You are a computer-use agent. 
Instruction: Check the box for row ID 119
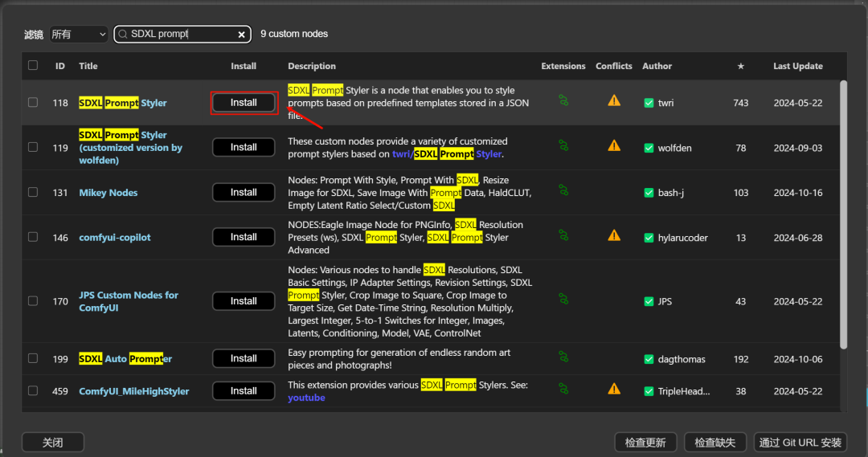[33, 147]
